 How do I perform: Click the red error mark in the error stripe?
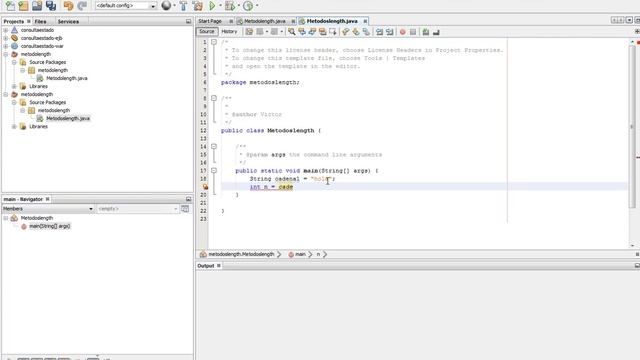pyautogui.click(x=638, y=158)
